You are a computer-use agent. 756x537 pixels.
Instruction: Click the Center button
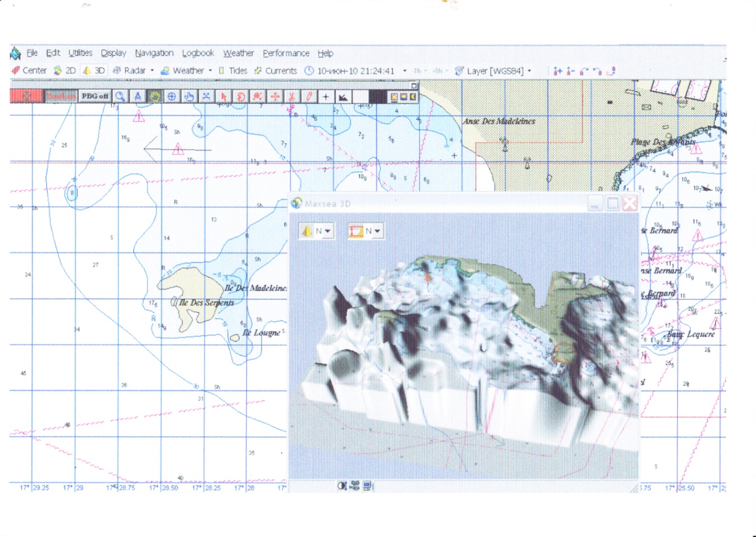pos(29,71)
